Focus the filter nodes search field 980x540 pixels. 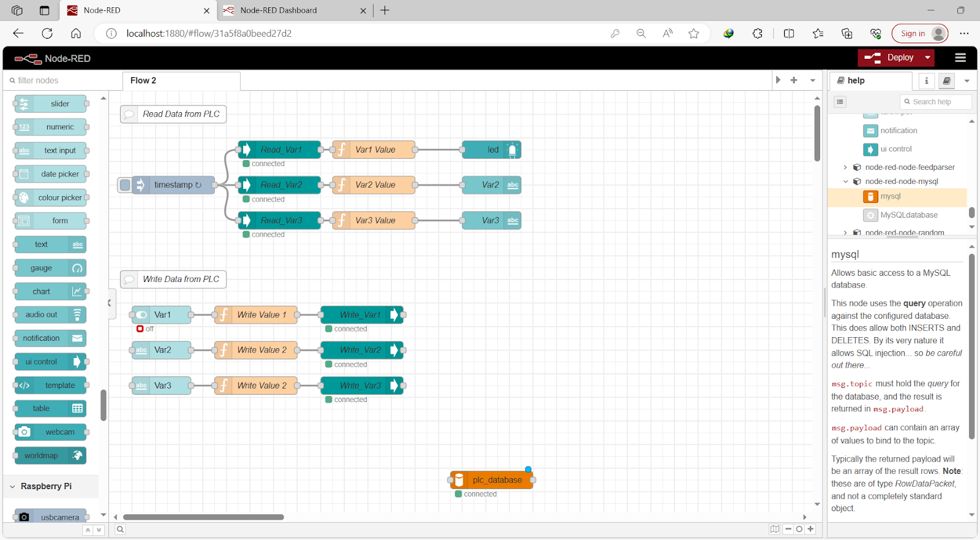pos(63,80)
